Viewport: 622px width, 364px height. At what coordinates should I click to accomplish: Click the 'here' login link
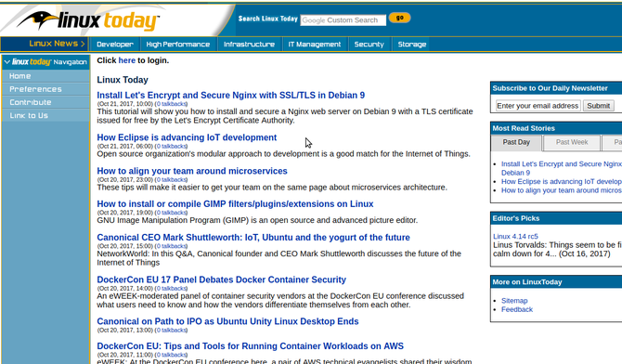coord(127,60)
